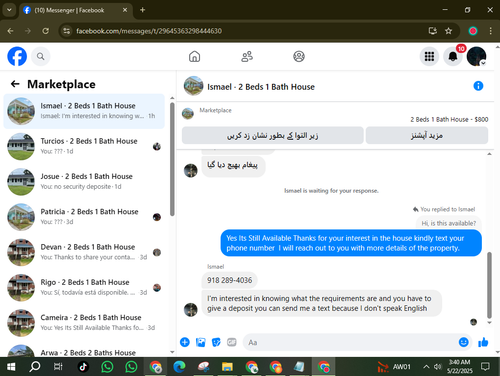Attach a photo using composer image icon

click(x=200, y=342)
